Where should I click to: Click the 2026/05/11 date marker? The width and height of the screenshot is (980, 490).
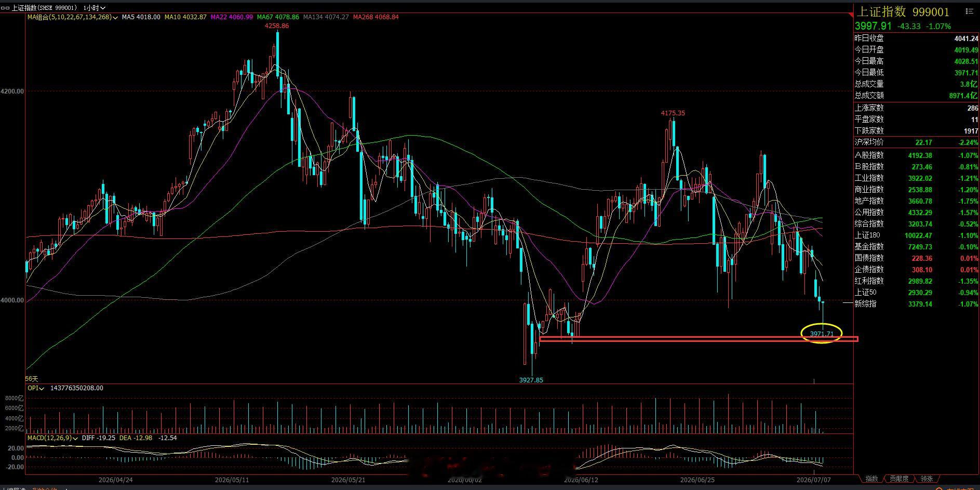[x=232, y=480]
